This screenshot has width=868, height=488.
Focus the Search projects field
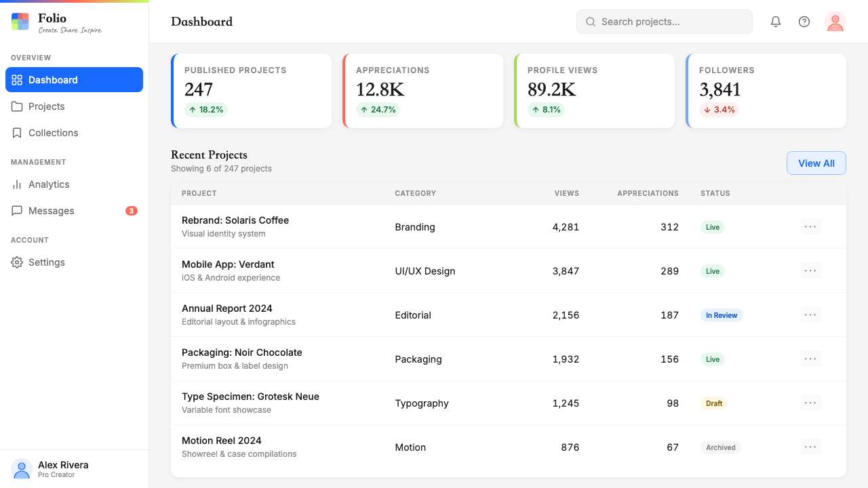[x=665, y=22]
